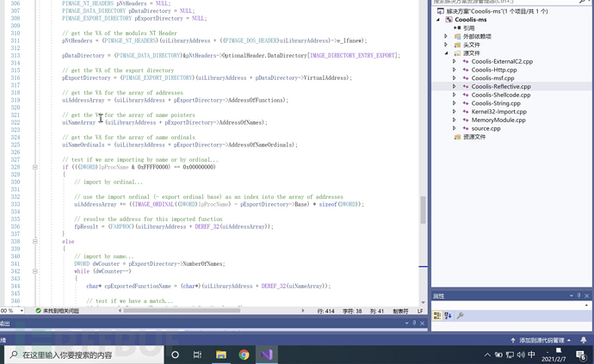Open Visual Studio from the taskbar
The height and width of the screenshot is (364, 594).
[x=267, y=355]
